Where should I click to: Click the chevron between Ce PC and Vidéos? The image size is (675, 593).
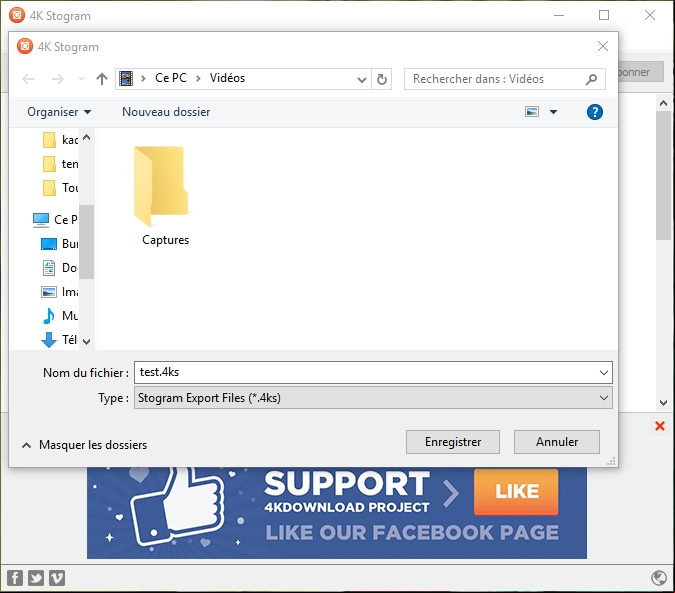[x=198, y=79]
